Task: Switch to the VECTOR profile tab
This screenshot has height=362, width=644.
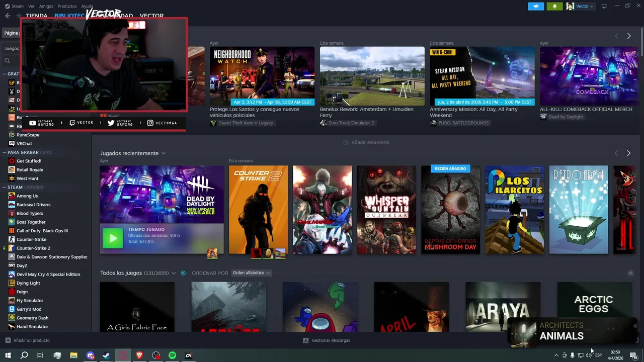Action: [x=151, y=16]
